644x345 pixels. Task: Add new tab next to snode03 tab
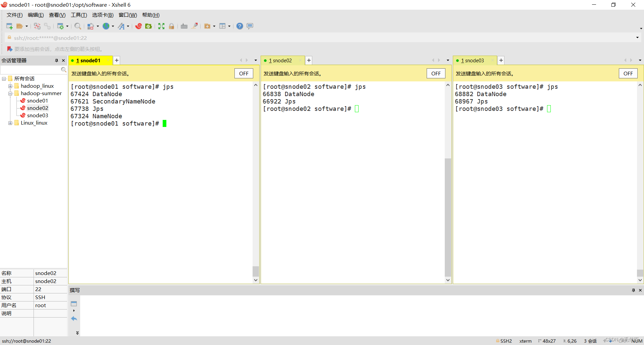501,60
